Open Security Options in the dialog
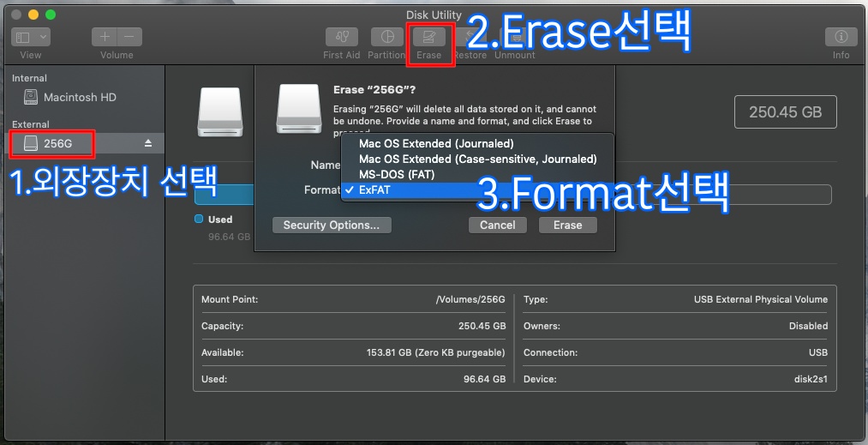 click(x=332, y=225)
